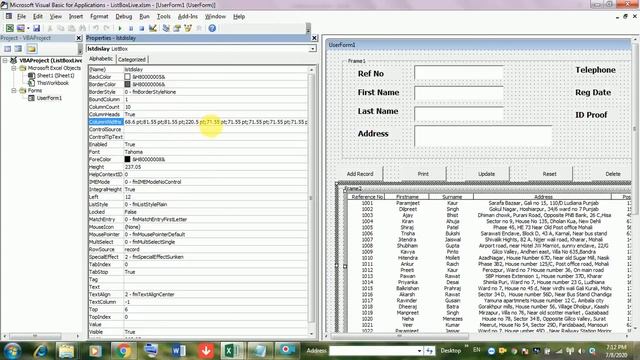This screenshot has height=360, width=640.
Task: Open the Edit menu
Action: tap(38, 16)
